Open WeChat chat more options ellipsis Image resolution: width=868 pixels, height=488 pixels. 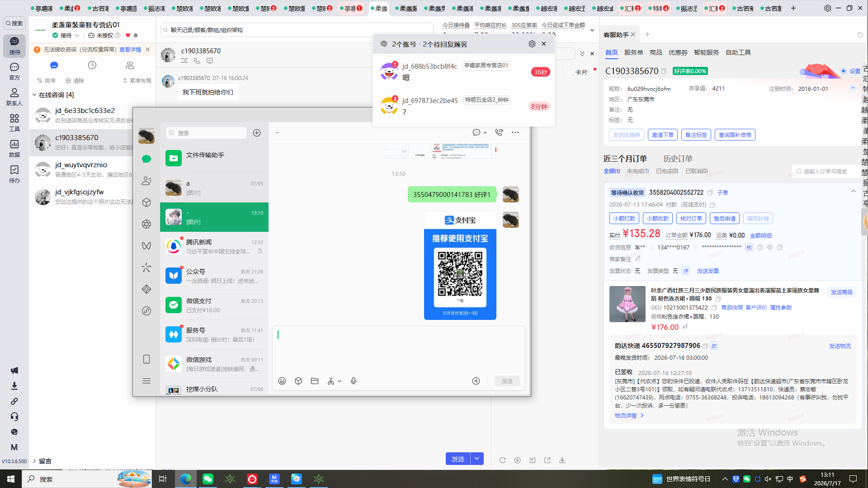pyautogui.click(x=515, y=132)
